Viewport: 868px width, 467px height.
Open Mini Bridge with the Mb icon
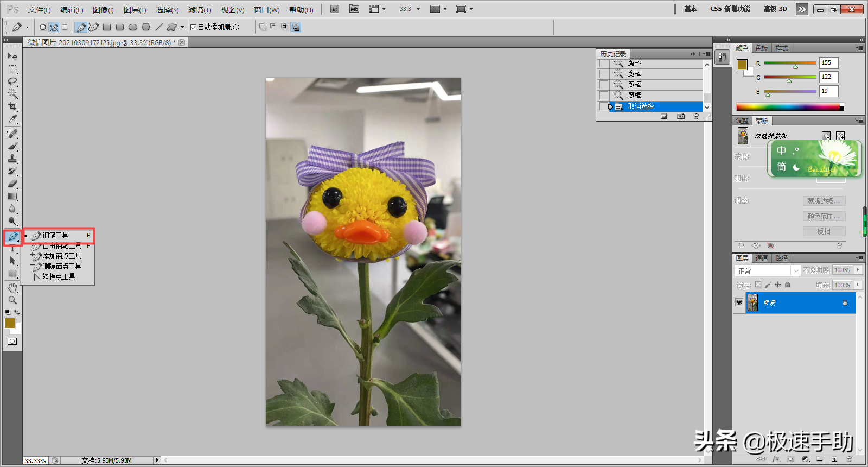(x=354, y=9)
